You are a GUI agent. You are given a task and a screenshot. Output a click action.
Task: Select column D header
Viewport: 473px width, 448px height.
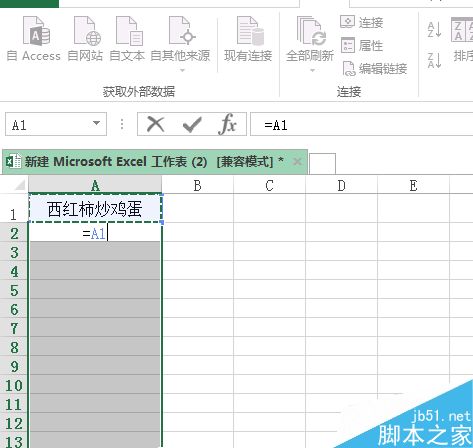tap(341, 185)
